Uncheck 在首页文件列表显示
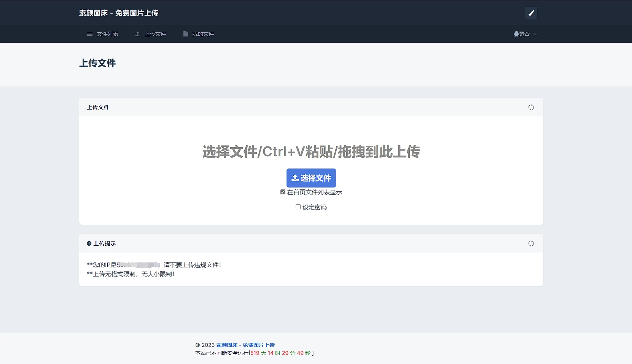 [283, 192]
